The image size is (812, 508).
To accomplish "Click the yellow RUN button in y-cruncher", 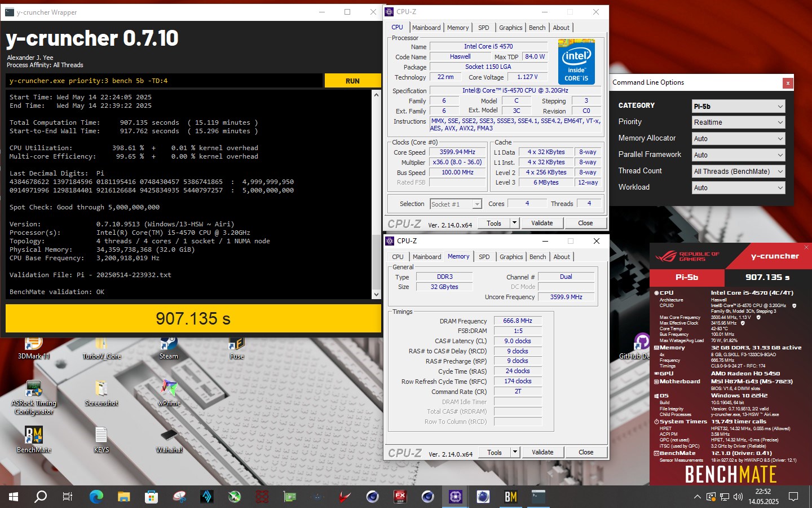I will click(352, 81).
